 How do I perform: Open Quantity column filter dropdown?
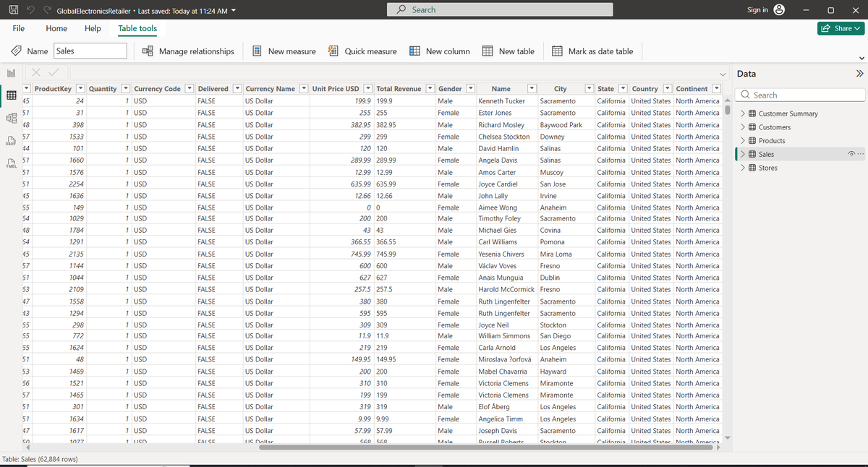[126, 89]
